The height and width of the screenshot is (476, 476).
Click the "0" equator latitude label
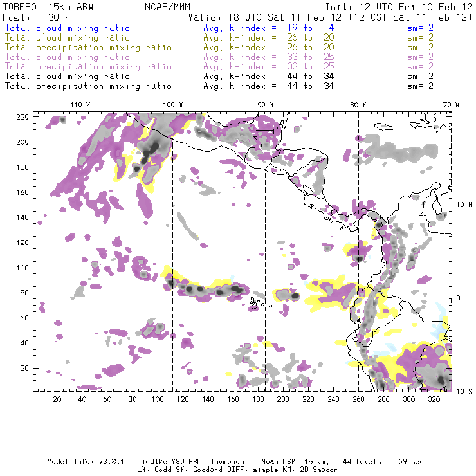(x=459, y=298)
